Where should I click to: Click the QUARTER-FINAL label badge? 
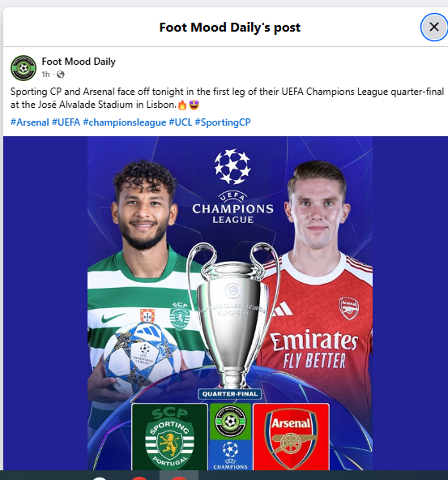click(230, 394)
